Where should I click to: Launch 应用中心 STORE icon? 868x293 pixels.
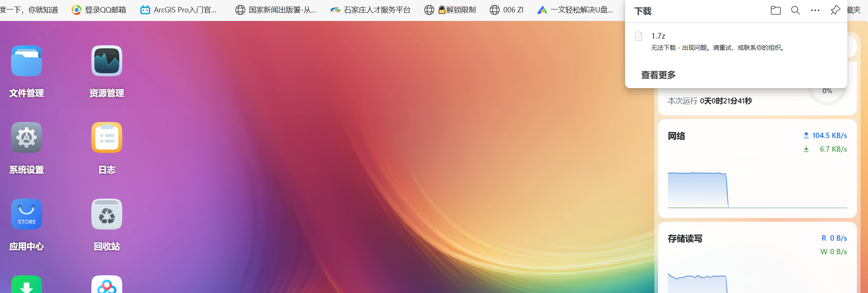point(26,214)
